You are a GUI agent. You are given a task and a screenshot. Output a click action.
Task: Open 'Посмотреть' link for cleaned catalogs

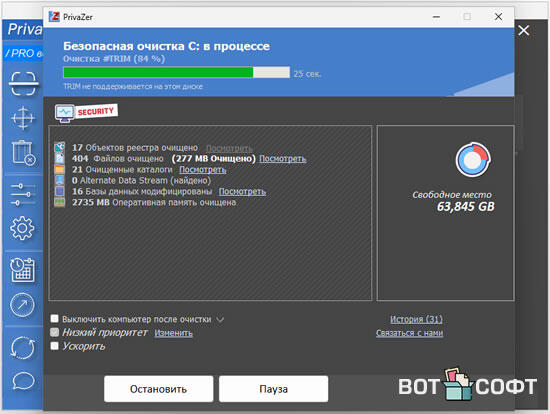(x=203, y=169)
